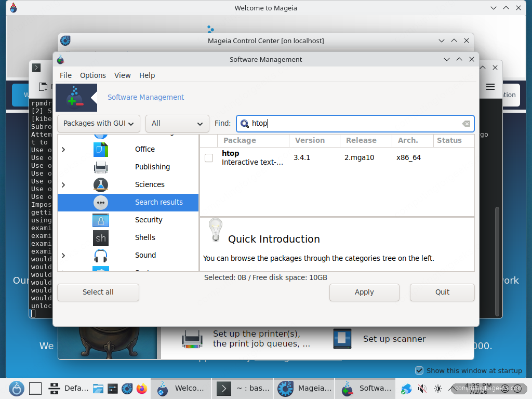Screen dimensions: 532x399
Task: Click Set up scanner in Control Center
Action: coord(394,339)
